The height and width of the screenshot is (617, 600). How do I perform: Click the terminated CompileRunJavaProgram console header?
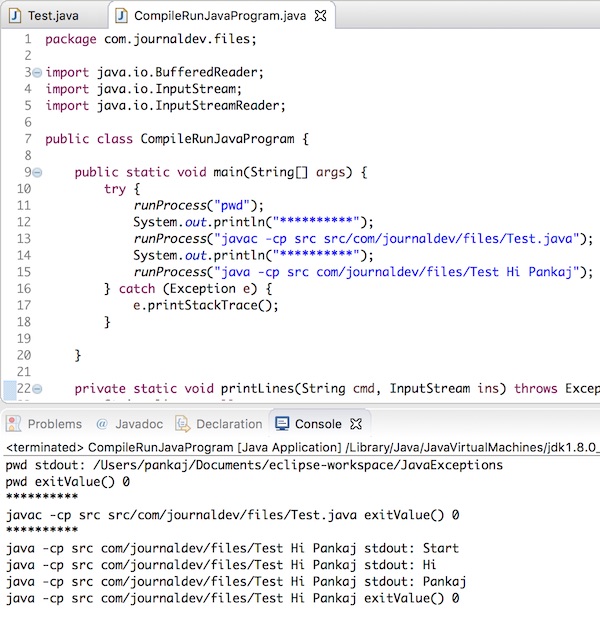(302, 447)
